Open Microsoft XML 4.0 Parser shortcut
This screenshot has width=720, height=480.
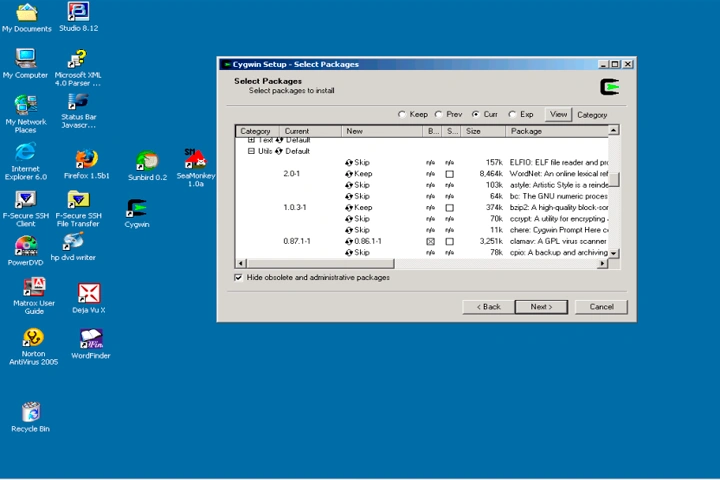(78, 68)
